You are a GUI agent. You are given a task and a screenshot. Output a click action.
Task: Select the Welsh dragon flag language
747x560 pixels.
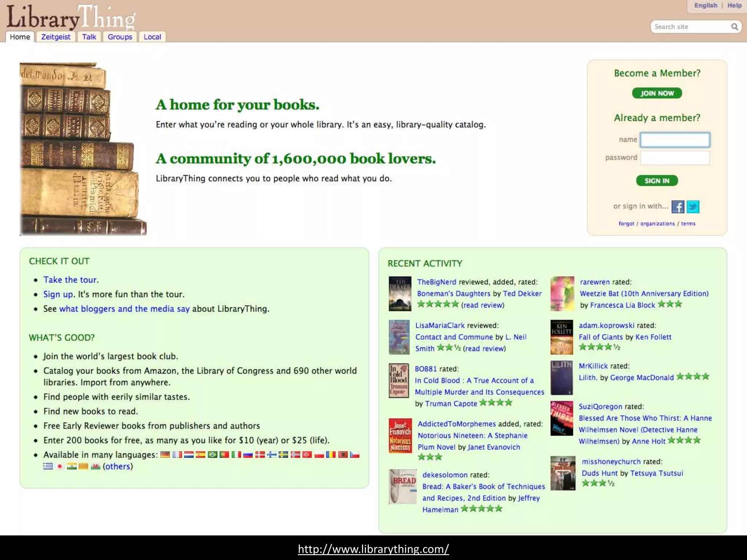point(96,466)
